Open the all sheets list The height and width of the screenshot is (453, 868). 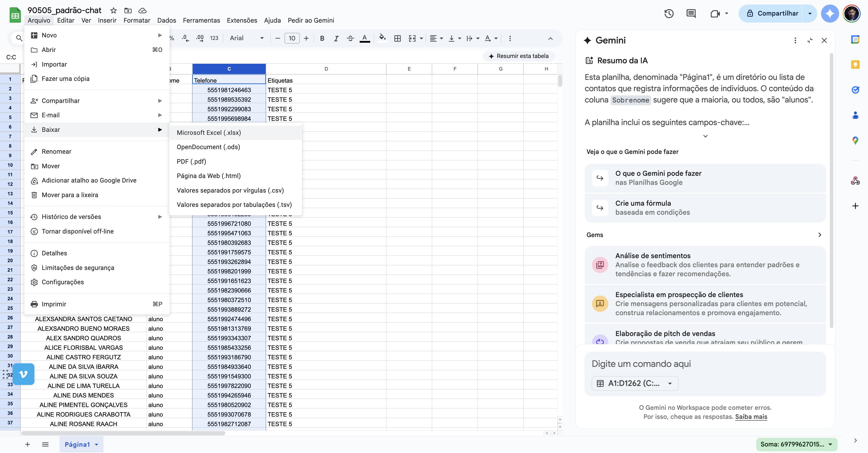click(45, 444)
